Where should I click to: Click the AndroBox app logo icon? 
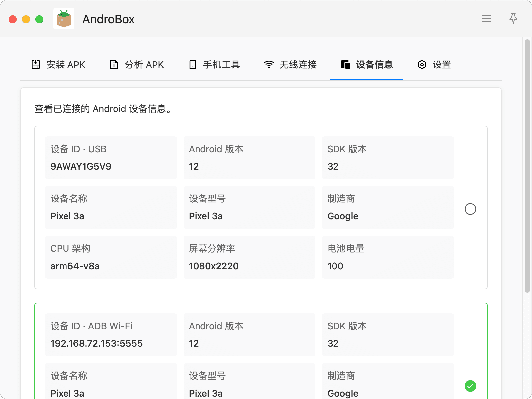pos(64,19)
